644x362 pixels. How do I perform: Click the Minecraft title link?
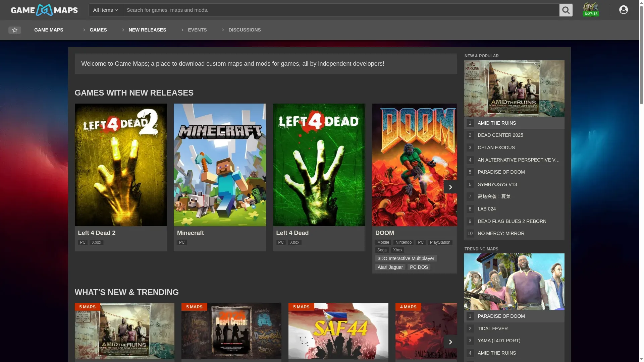coord(191,233)
